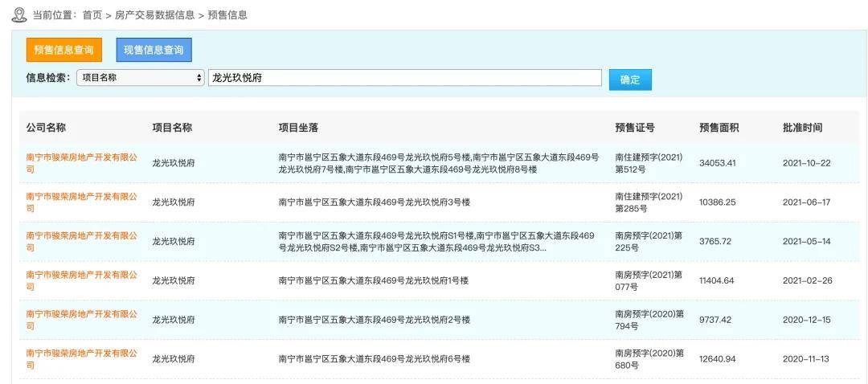Open company link in the 2021-05-14 row
The width and height of the screenshot is (868, 384).
coord(81,242)
